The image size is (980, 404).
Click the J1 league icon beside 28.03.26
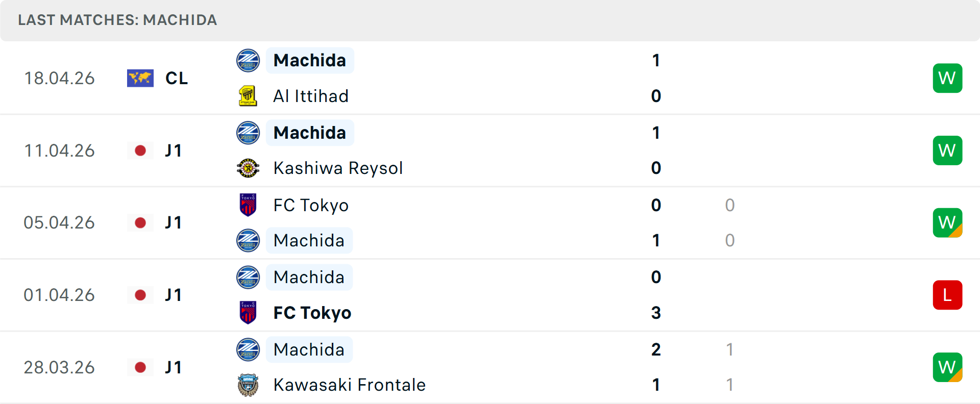click(140, 367)
